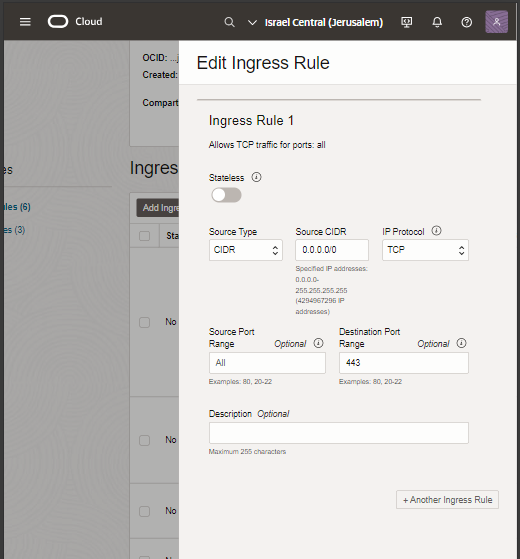Viewport: 520px width, 559px height.
Task: Open the user profile avatar
Action: coord(496,22)
